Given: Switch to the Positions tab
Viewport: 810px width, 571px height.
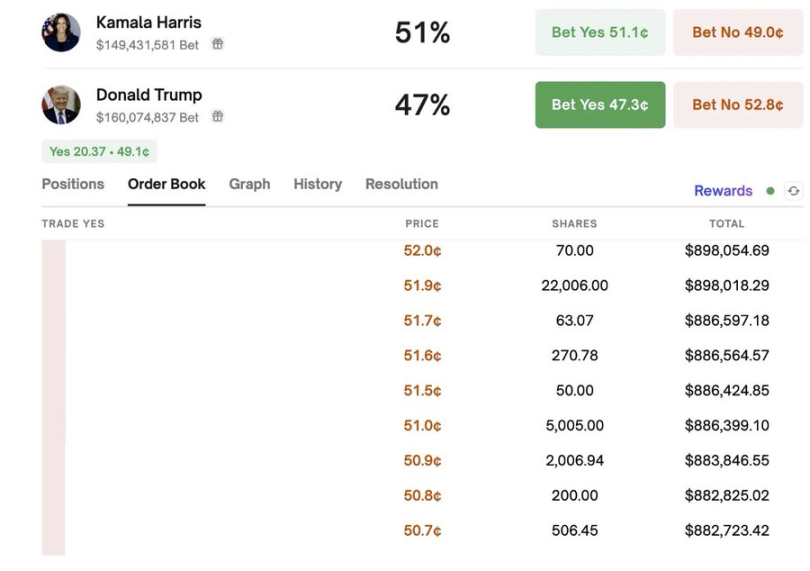Looking at the screenshot, I should (x=73, y=184).
